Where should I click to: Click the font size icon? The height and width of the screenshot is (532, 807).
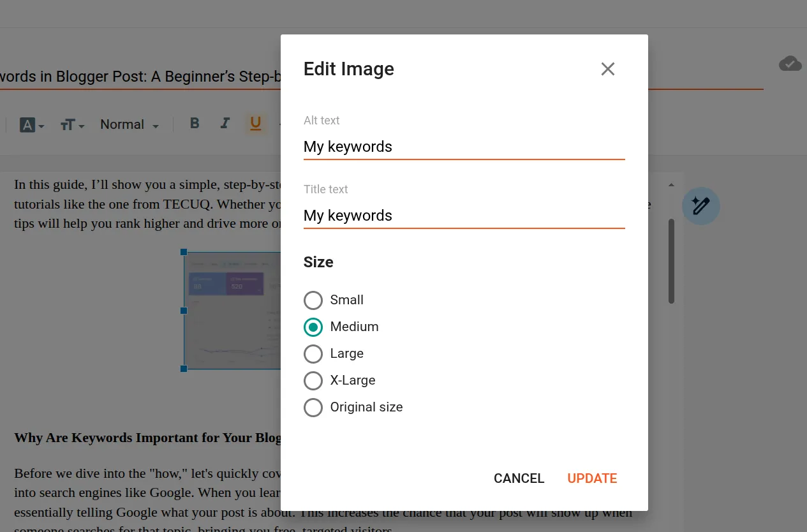pyautogui.click(x=68, y=124)
